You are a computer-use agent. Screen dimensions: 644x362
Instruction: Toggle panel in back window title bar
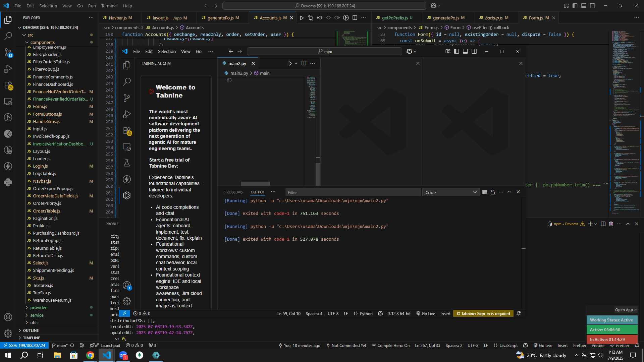(584, 6)
